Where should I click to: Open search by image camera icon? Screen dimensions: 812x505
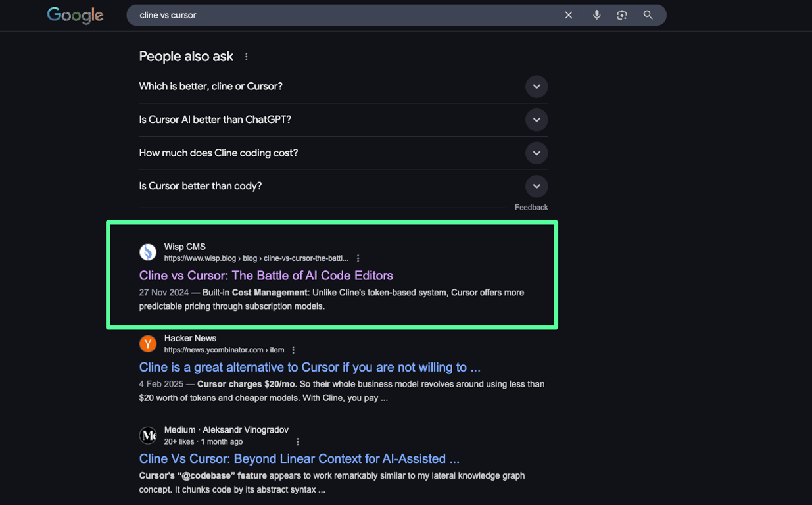(x=622, y=15)
